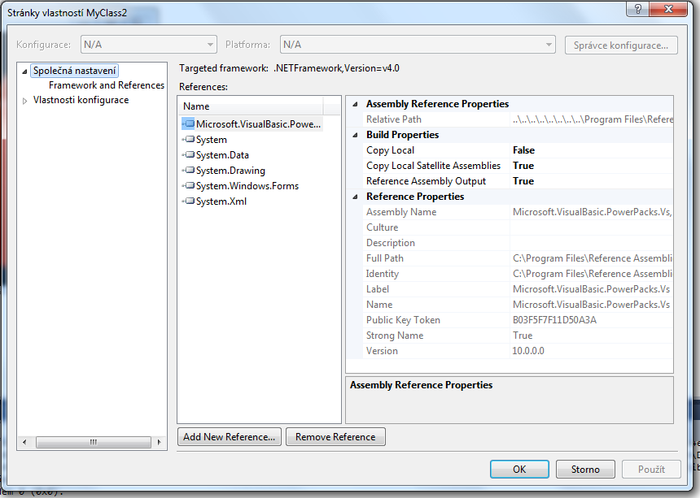Image resolution: width=700 pixels, height=498 pixels.
Task: Select Microsoft.VisualBasic.Powe... reference name
Action: [x=258, y=124]
